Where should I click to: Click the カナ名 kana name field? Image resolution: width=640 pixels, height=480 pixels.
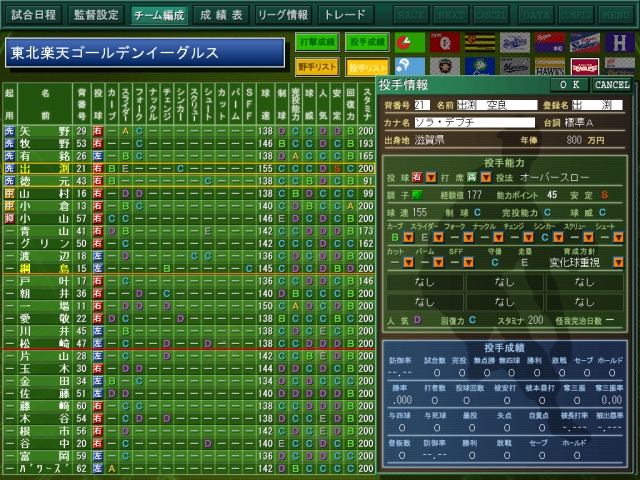click(x=474, y=122)
